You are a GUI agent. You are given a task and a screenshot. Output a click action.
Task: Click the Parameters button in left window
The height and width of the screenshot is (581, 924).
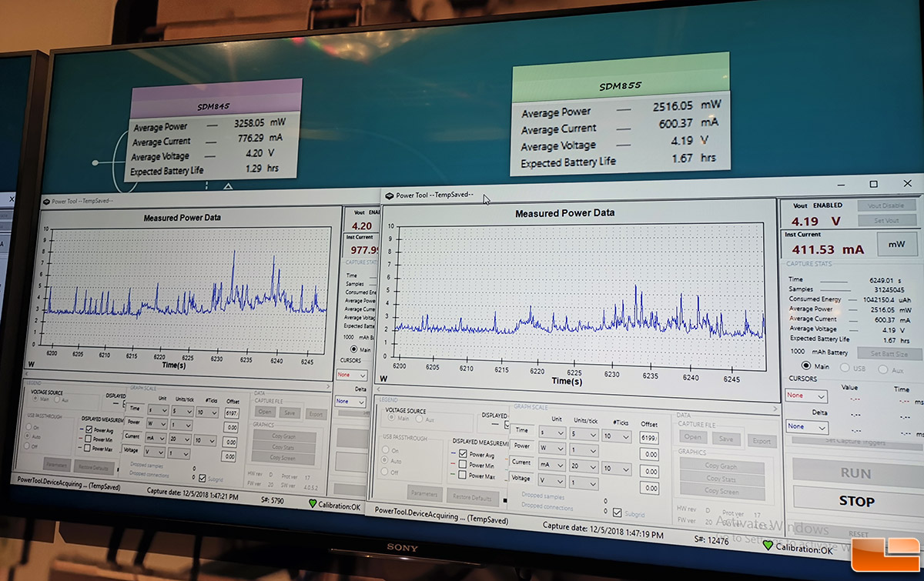56,465
